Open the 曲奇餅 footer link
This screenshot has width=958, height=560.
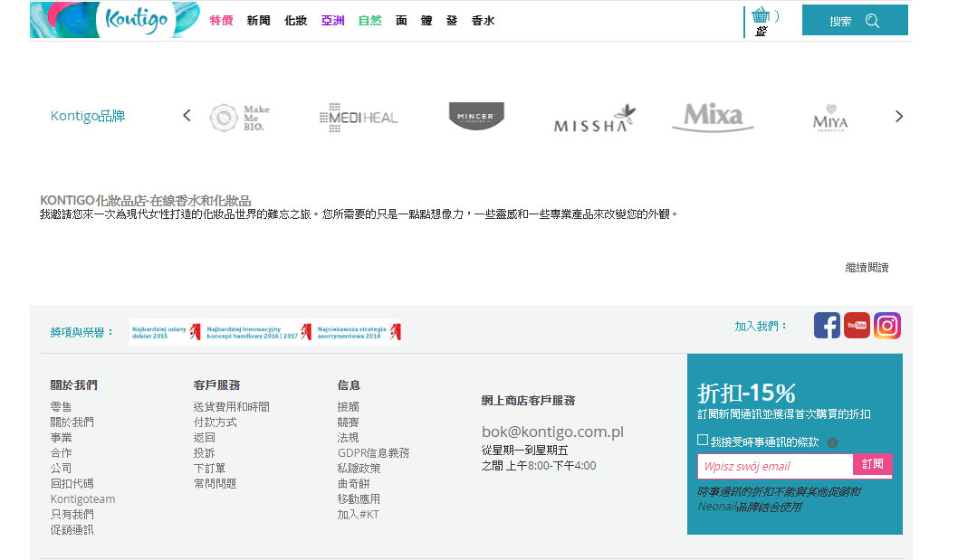[354, 484]
